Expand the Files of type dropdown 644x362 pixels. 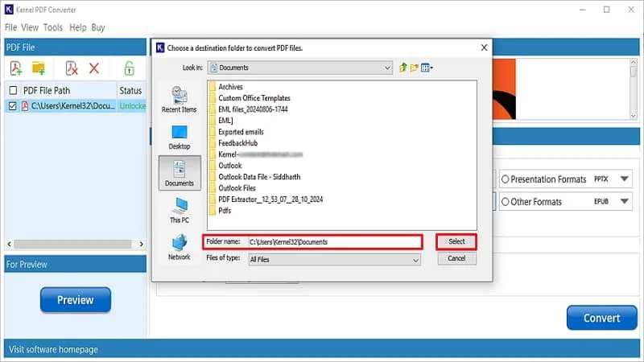tap(335, 259)
